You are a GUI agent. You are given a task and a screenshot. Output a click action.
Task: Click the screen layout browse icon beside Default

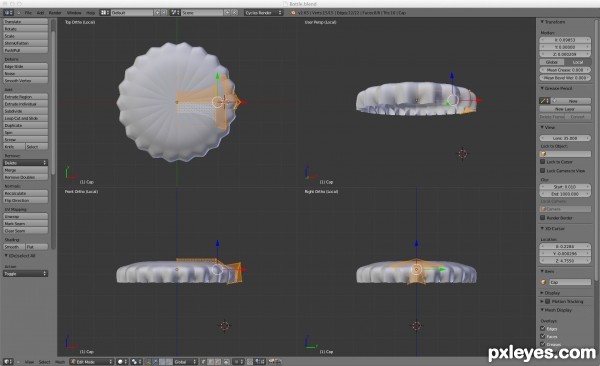click(104, 13)
